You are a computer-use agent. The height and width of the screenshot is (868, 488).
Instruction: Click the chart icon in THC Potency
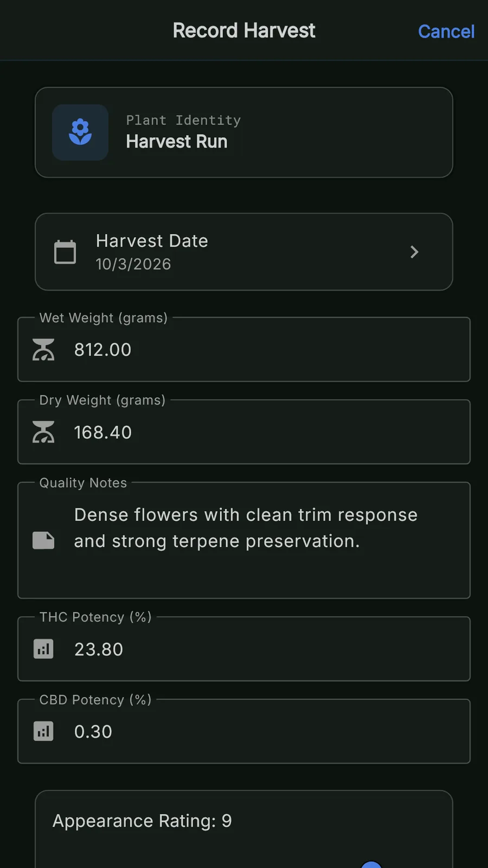coord(43,649)
